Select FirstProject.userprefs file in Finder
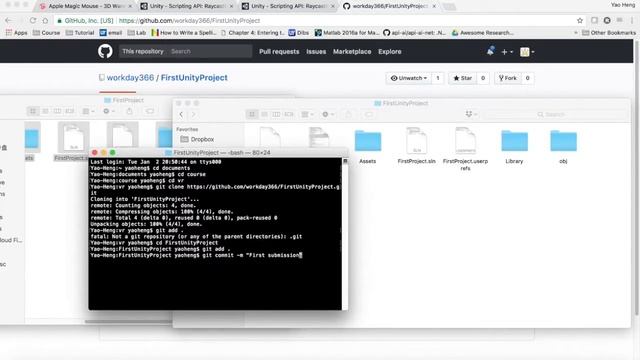 point(465,149)
